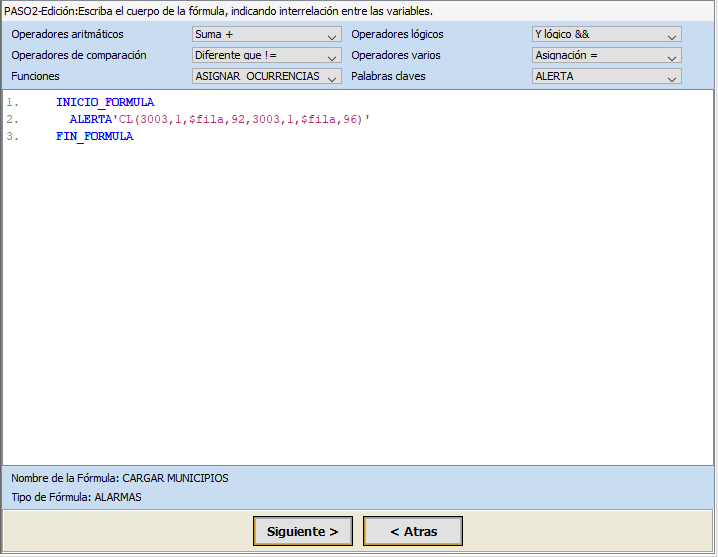Click the Siguiente > button
718x557 pixels.
[x=303, y=532]
